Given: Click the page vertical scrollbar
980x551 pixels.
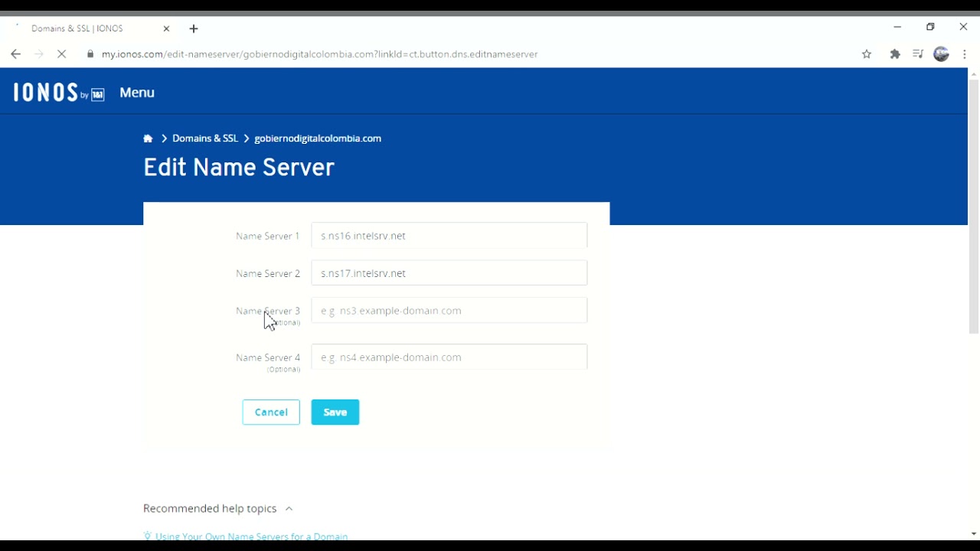Looking at the screenshot, I should tap(974, 207).
